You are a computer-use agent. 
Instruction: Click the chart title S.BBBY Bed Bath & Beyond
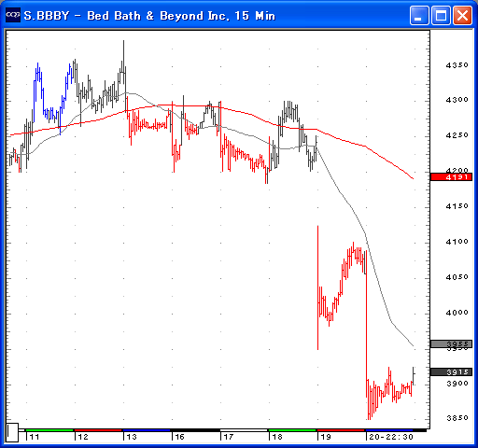pyautogui.click(x=149, y=16)
